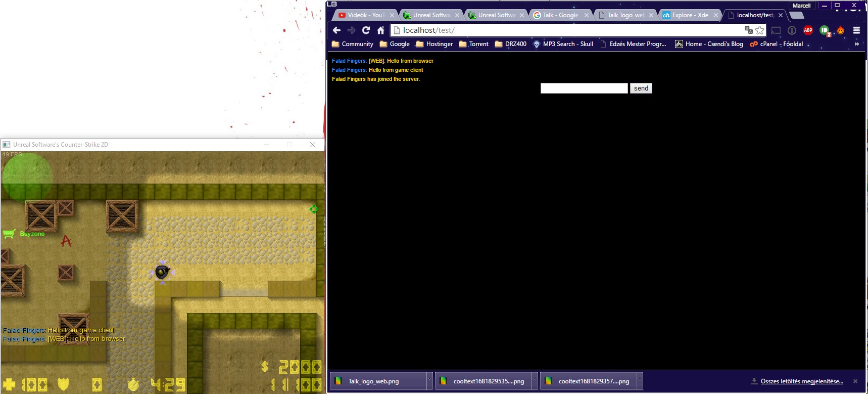Open a new browser tab
The width and height of the screenshot is (868, 394).
click(x=796, y=15)
